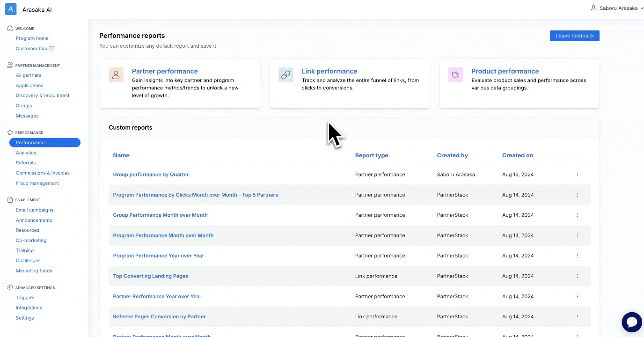Open the options menu for Top Converting Landing Pages
Image resolution: width=644 pixels, height=337 pixels.
pos(578,276)
